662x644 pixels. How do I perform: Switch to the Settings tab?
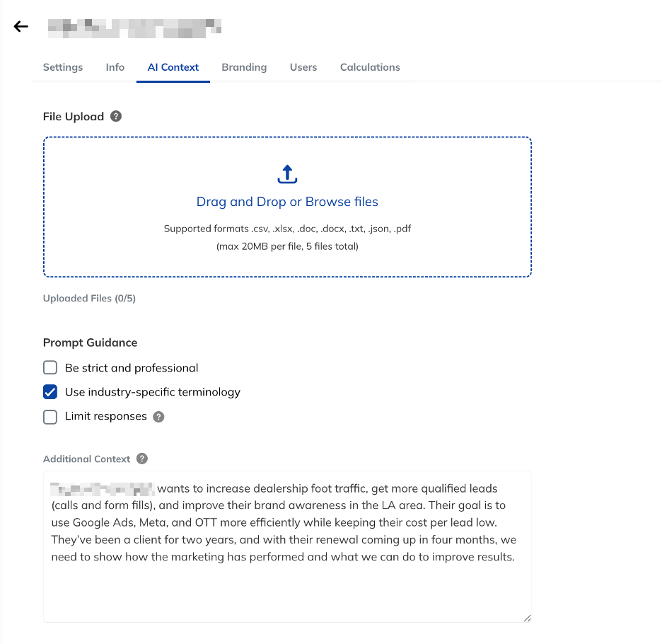click(x=63, y=67)
